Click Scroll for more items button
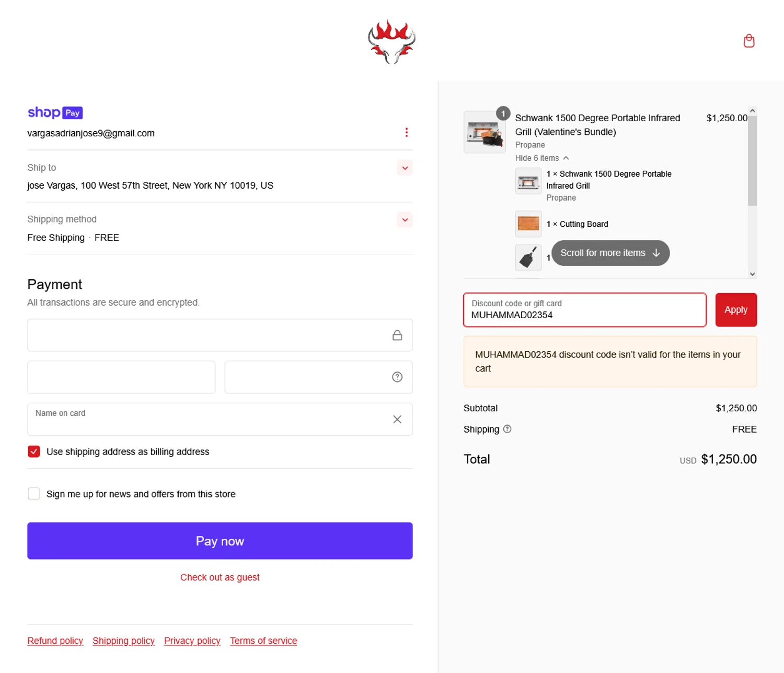Image resolution: width=784 pixels, height=673 pixels. pyautogui.click(x=610, y=253)
